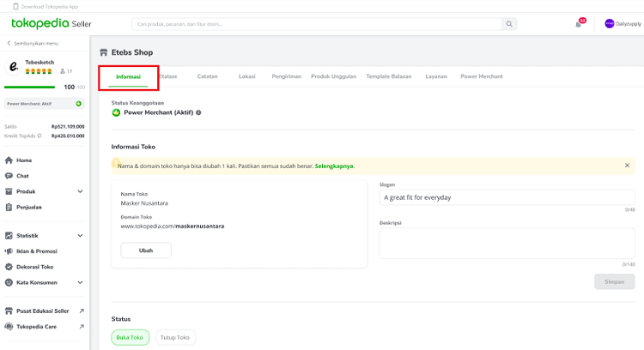Click the Produk box icon

coord(9,191)
